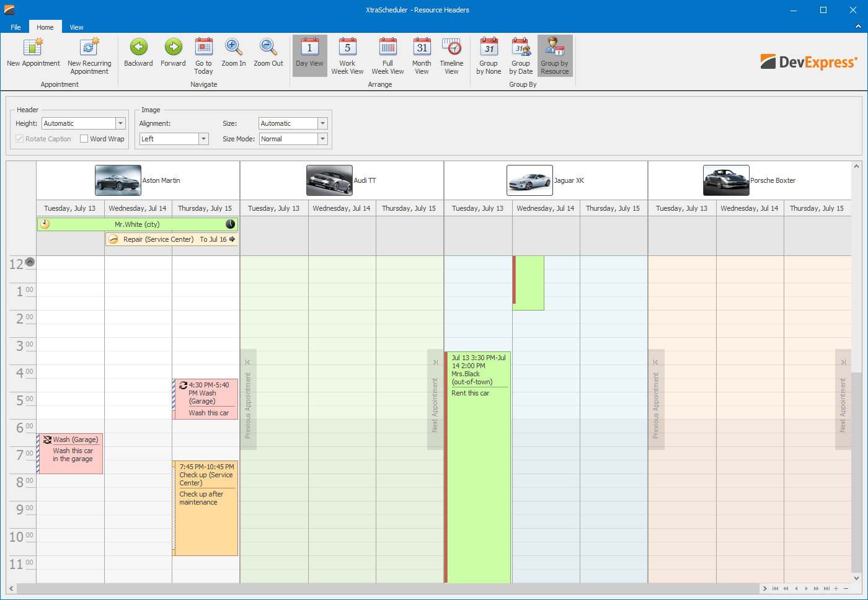Viewport: 868px width, 600px height.
Task: Create a New Recurring Appointment
Action: [89, 56]
